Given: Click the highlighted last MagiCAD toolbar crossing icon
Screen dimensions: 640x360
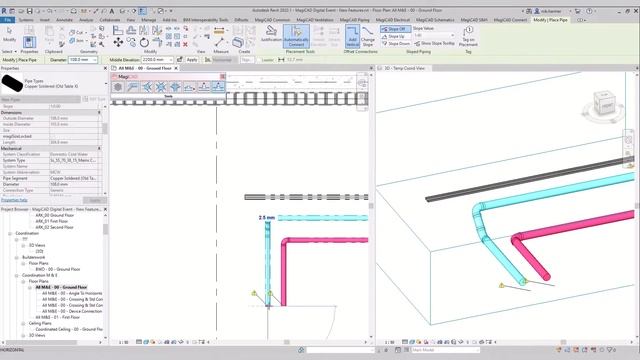Looking at the screenshot, I should (218, 87).
